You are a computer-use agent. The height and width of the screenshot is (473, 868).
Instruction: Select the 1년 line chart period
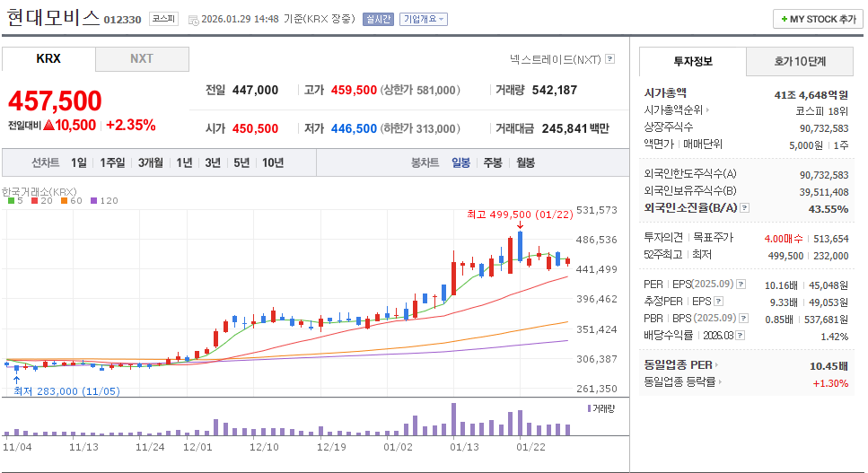tap(184, 162)
